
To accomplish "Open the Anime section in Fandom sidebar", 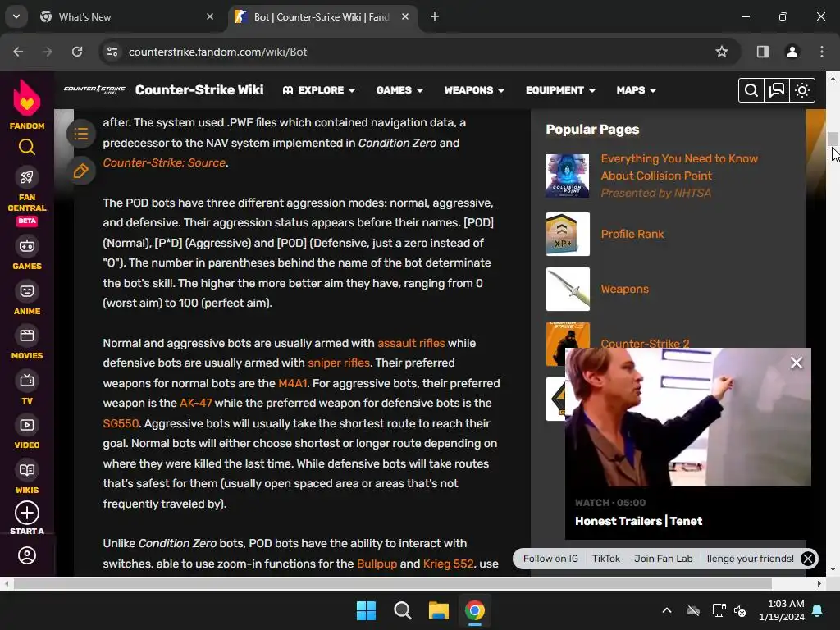I will coord(27,299).
